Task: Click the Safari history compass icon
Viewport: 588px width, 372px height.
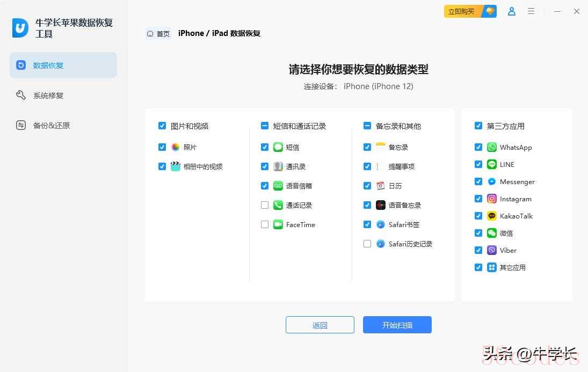Action: click(381, 244)
